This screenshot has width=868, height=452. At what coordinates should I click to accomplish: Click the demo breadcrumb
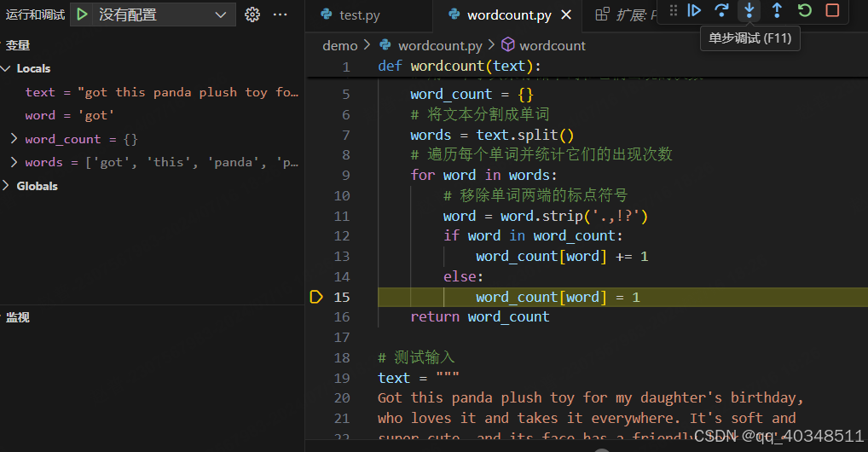[340, 45]
